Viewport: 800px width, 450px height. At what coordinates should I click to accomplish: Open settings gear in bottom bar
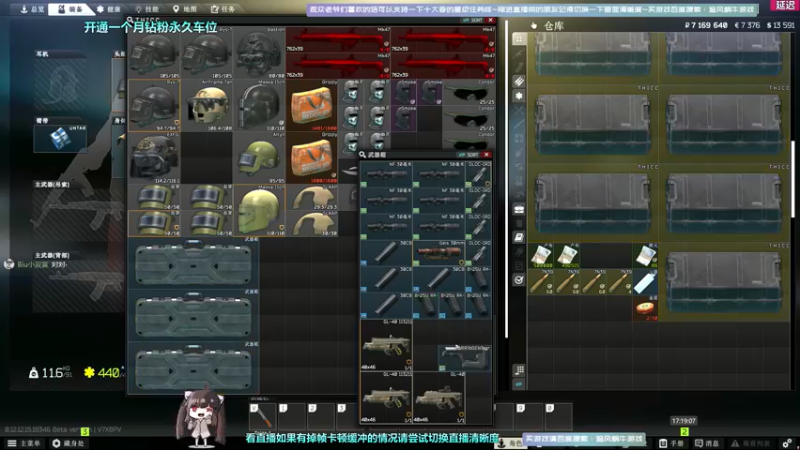click(787, 443)
